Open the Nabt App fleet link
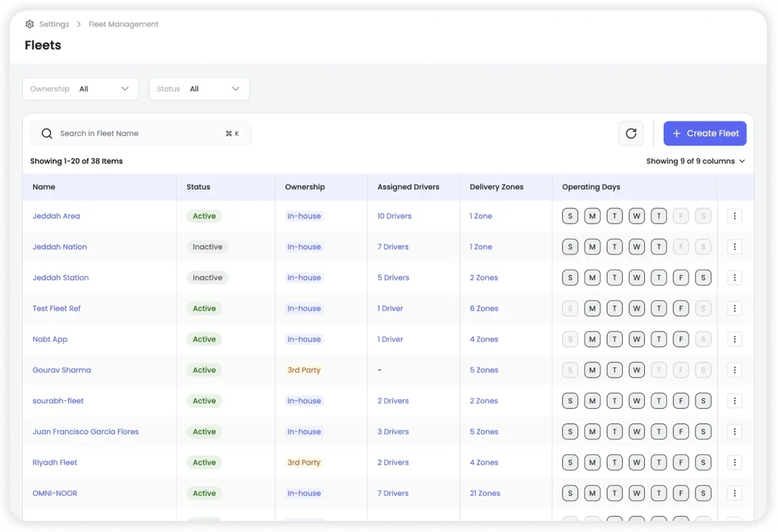 [x=50, y=339]
